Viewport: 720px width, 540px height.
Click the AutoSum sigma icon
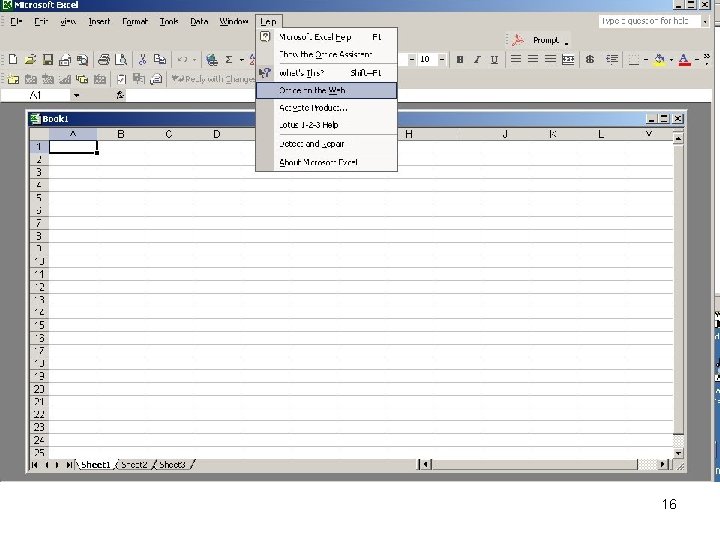(x=229, y=59)
